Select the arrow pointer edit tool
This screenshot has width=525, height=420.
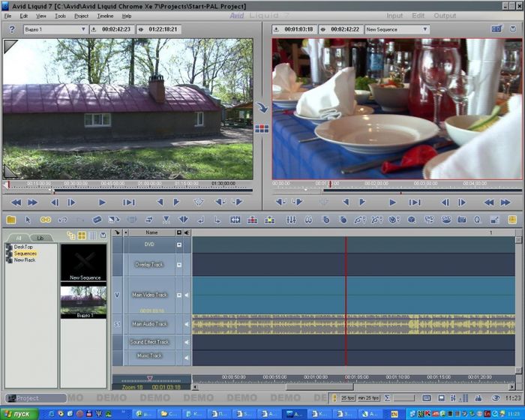click(x=28, y=220)
